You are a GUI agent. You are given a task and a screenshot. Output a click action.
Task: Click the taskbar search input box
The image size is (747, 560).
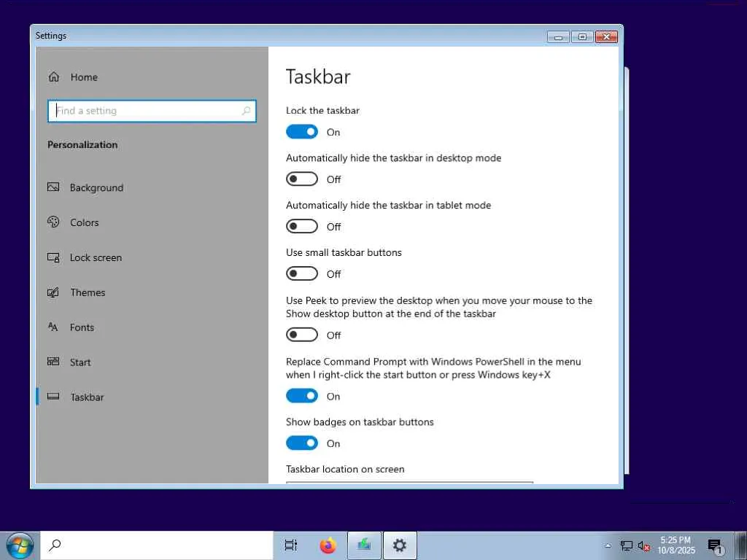[157, 545]
